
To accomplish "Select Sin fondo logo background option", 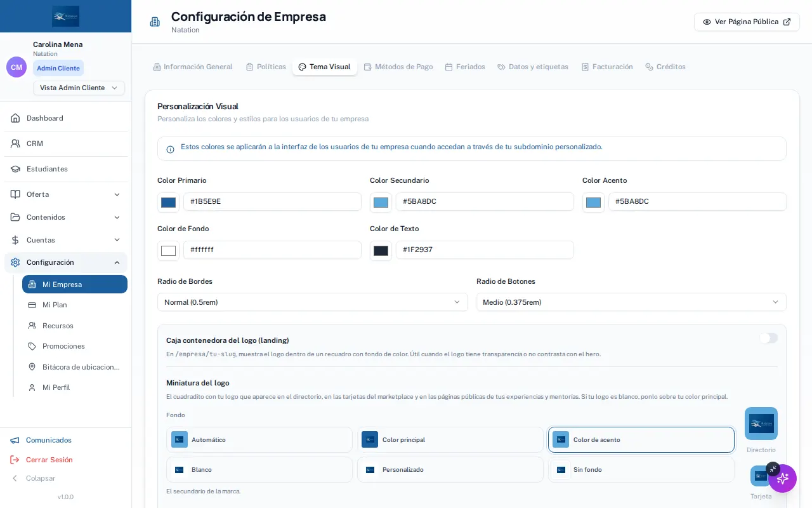I will click(x=641, y=470).
